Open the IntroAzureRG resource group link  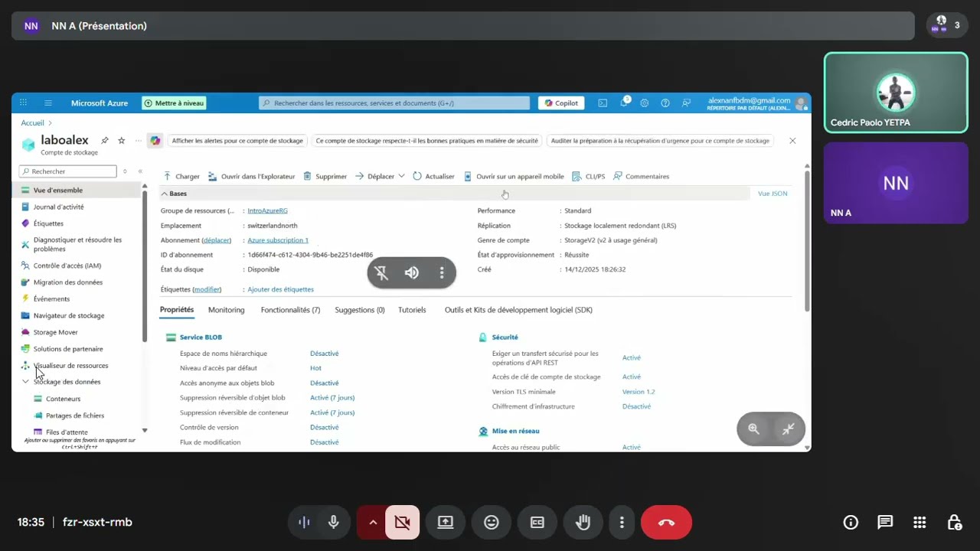267,210
